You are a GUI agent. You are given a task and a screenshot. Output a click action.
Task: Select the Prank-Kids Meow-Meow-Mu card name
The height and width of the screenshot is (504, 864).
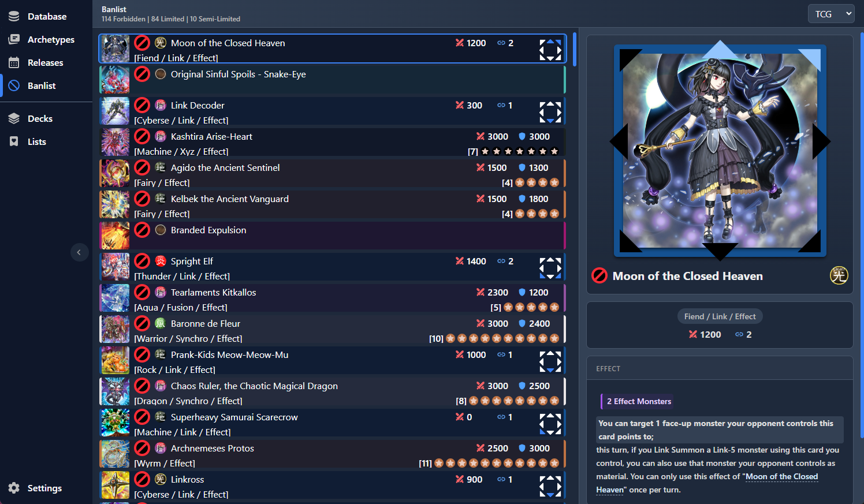pyautogui.click(x=229, y=354)
